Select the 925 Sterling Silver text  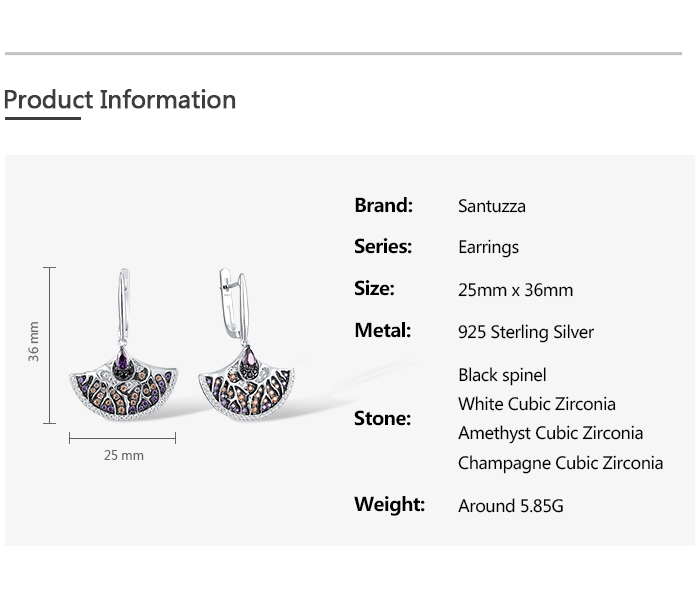[526, 332]
